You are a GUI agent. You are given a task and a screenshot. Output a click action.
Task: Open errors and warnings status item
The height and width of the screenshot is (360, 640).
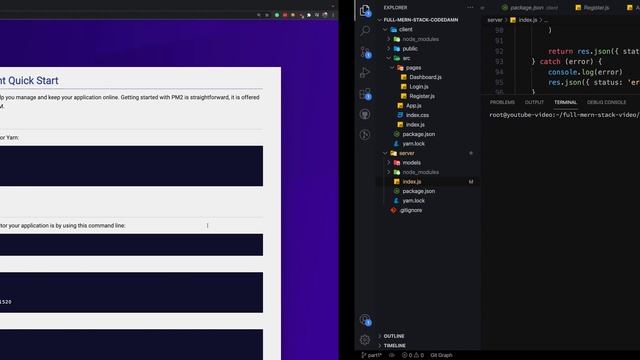point(413,355)
